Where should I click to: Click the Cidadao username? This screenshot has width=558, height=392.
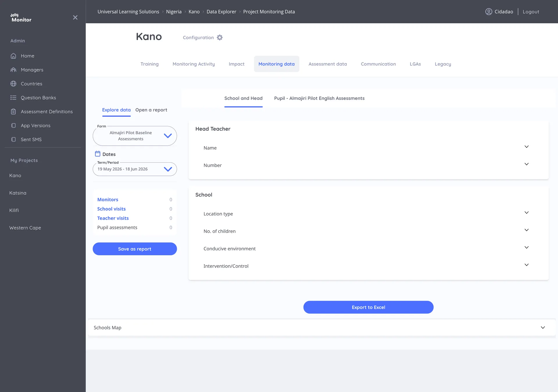point(504,12)
